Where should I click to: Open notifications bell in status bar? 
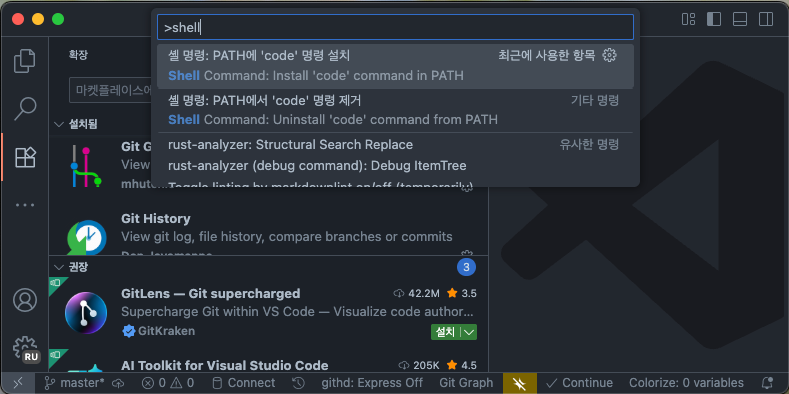coord(767,383)
